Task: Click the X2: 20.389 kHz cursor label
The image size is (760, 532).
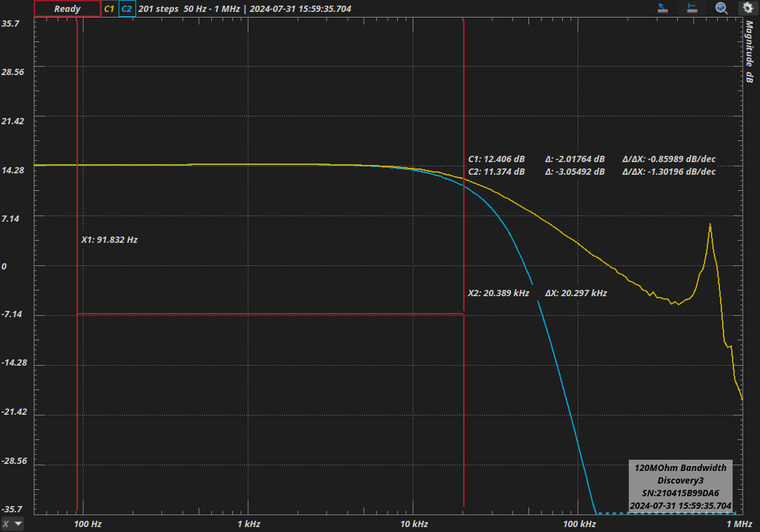Action: (x=498, y=293)
